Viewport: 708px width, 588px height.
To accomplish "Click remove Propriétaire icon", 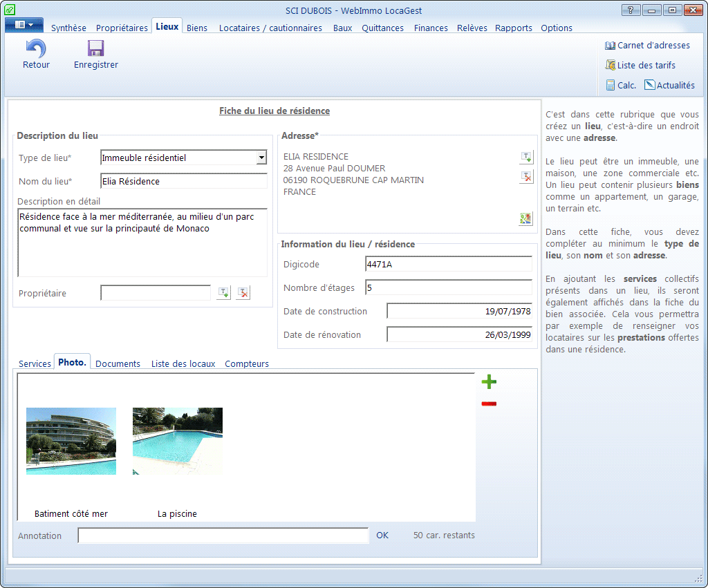I will [243, 293].
